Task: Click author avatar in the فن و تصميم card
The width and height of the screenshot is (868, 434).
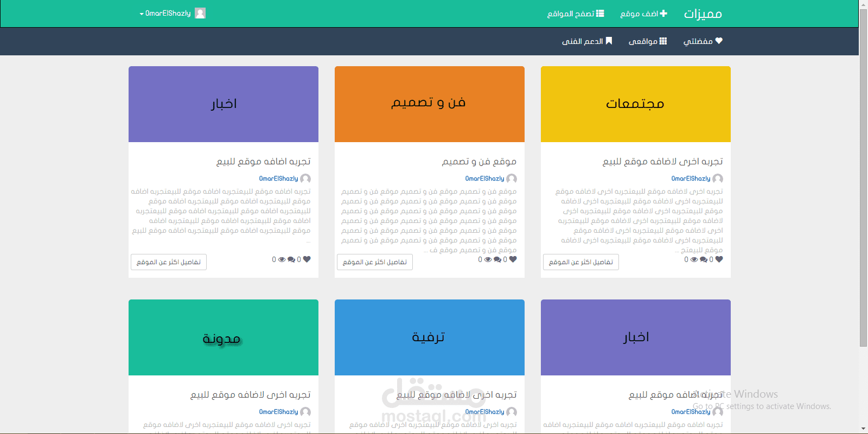Action: pyautogui.click(x=512, y=178)
